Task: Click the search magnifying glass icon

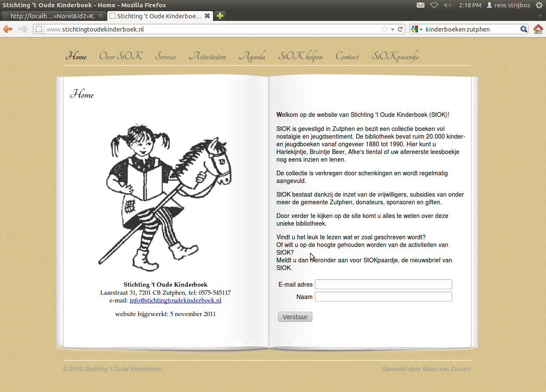Action: point(524,29)
